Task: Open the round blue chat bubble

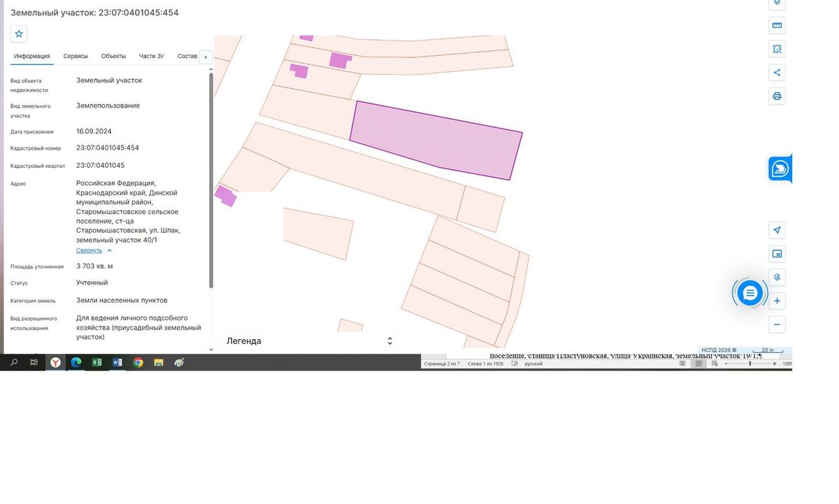Action: pyautogui.click(x=750, y=293)
